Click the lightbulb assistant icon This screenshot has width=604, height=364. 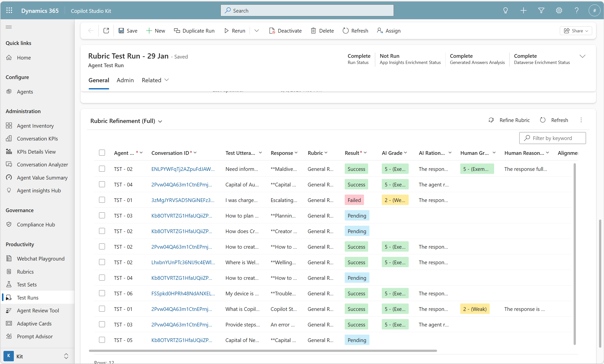point(505,11)
